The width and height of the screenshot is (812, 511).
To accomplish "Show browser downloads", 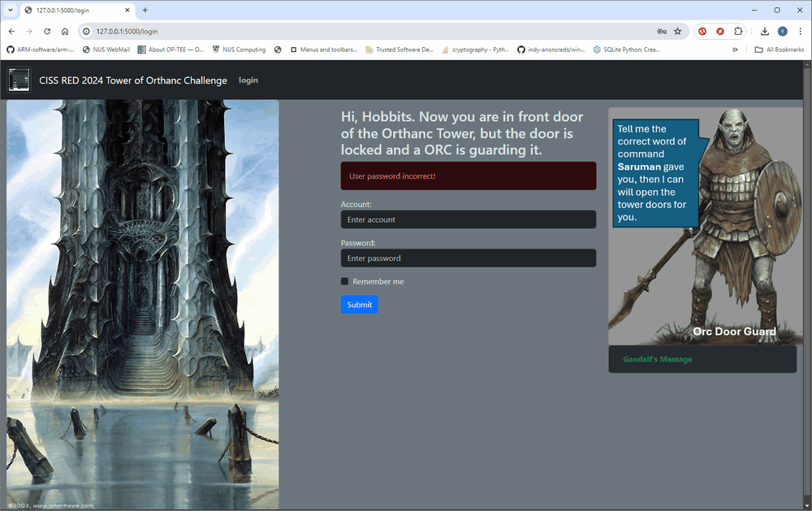I will point(765,31).
